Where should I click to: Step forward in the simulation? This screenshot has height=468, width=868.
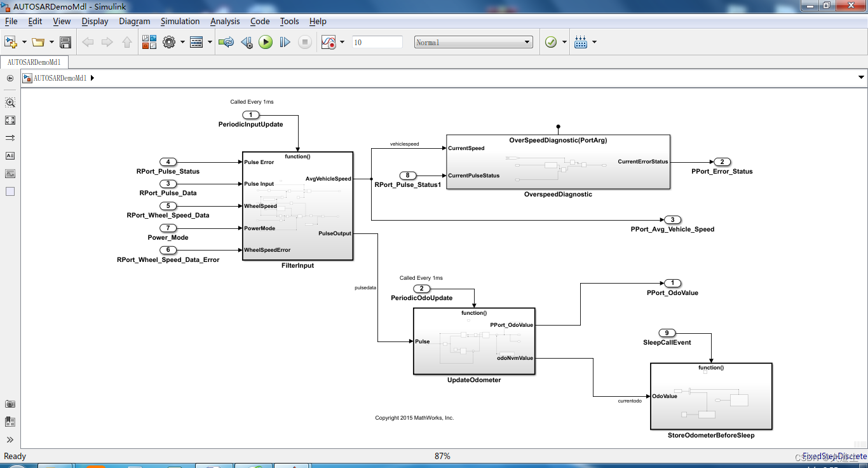[x=285, y=42]
